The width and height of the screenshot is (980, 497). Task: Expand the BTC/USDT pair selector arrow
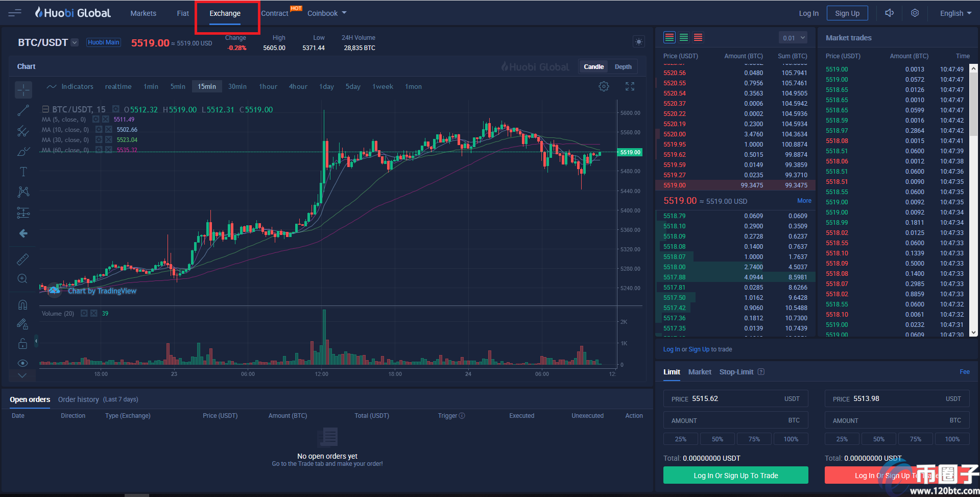click(x=75, y=43)
